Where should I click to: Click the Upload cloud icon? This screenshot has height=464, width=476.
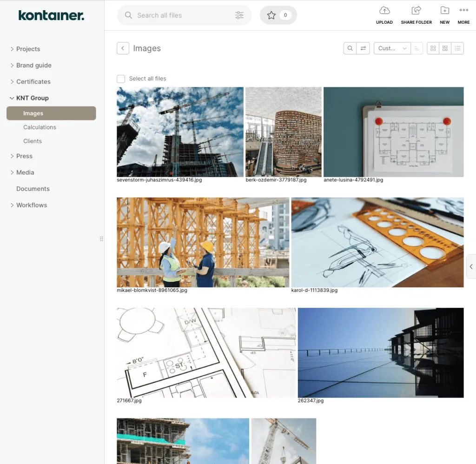[x=384, y=11]
